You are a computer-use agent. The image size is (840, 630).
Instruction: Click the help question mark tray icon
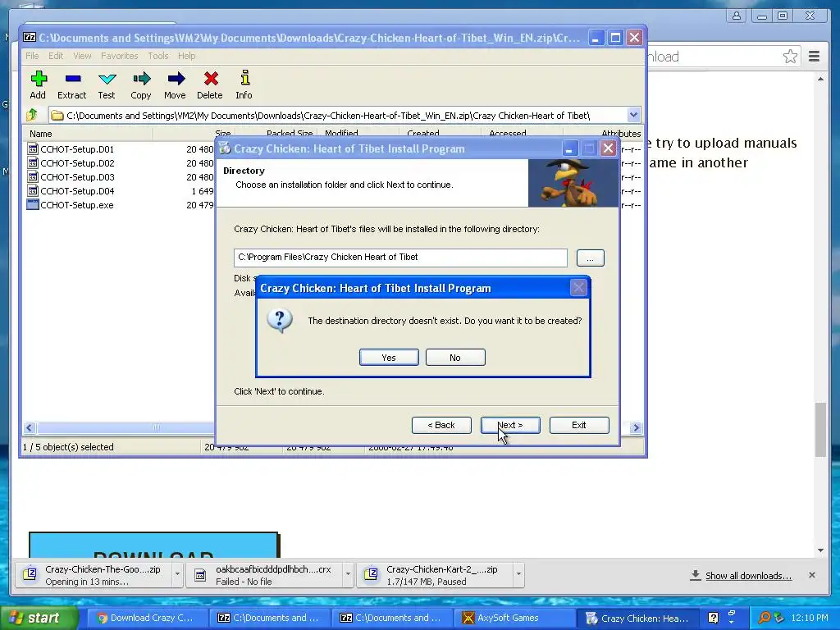713,618
